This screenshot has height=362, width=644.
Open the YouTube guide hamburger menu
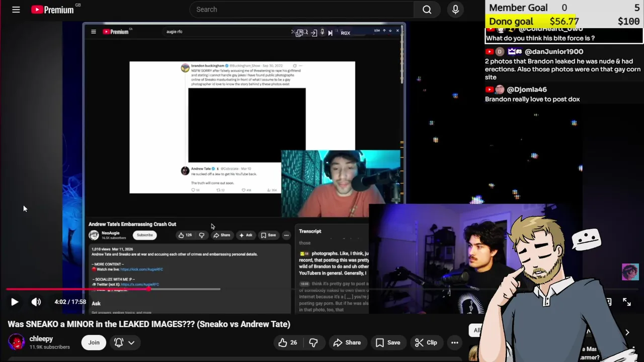click(x=16, y=10)
